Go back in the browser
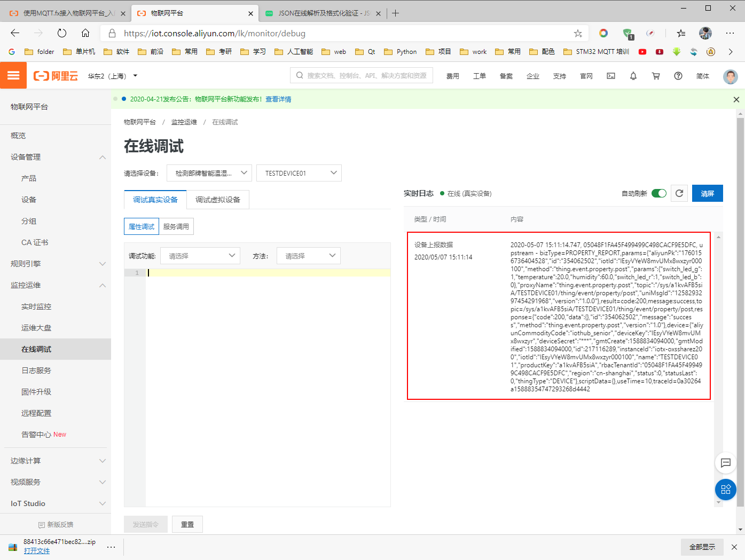The width and height of the screenshot is (745, 560). tap(15, 33)
